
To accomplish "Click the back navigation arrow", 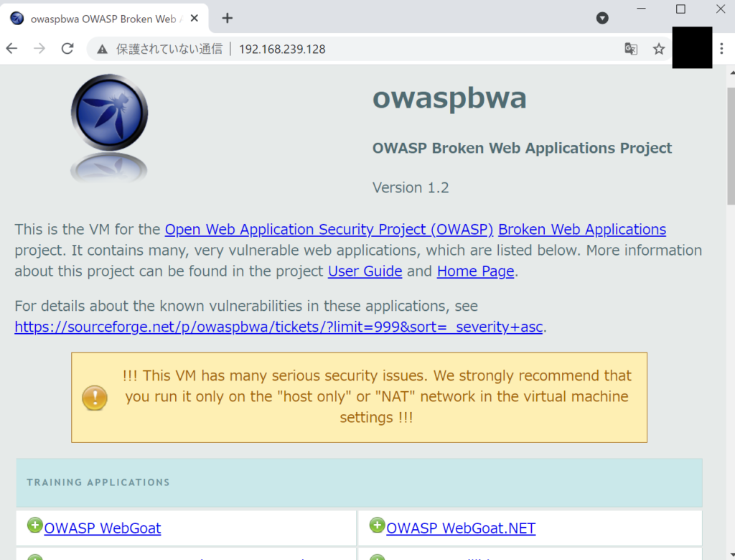I will [11, 48].
